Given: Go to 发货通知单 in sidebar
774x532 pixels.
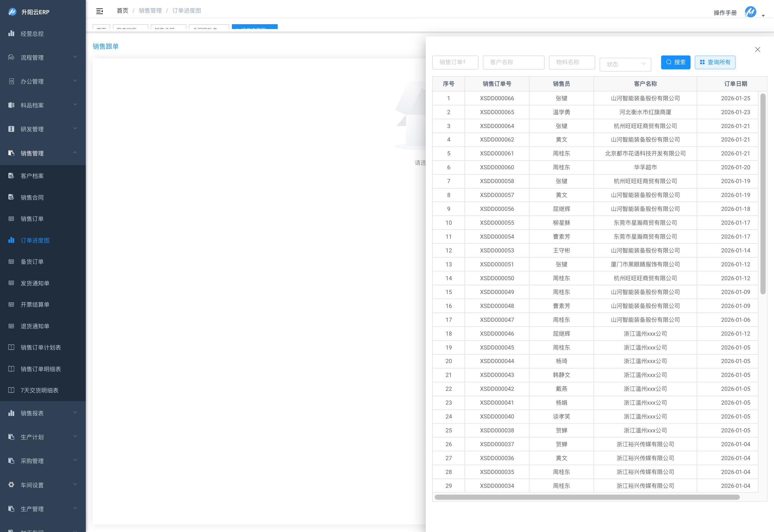Looking at the screenshot, I should (35, 283).
